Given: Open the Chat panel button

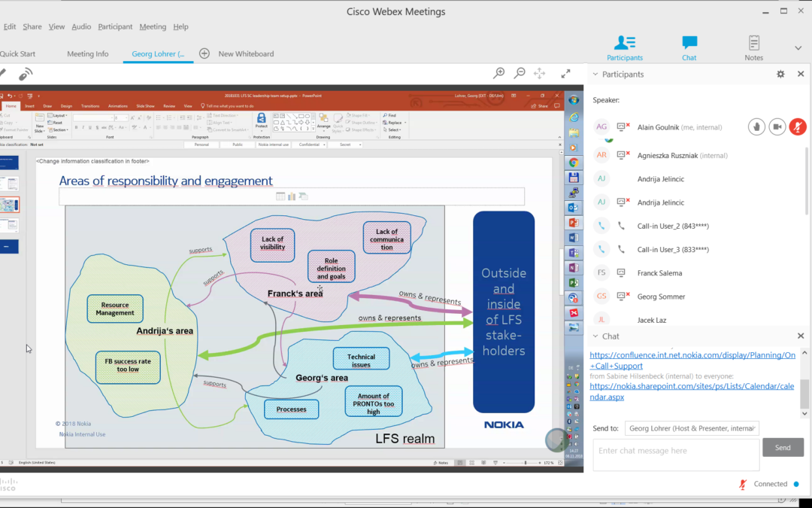Looking at the screenshot, I should [x=689, y=48].
